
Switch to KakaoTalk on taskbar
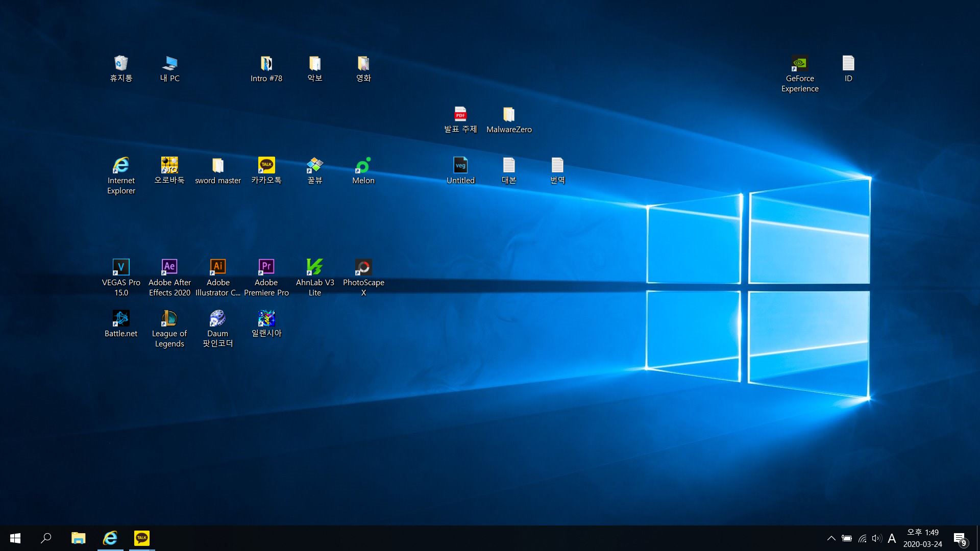click(x=142, y=538)
